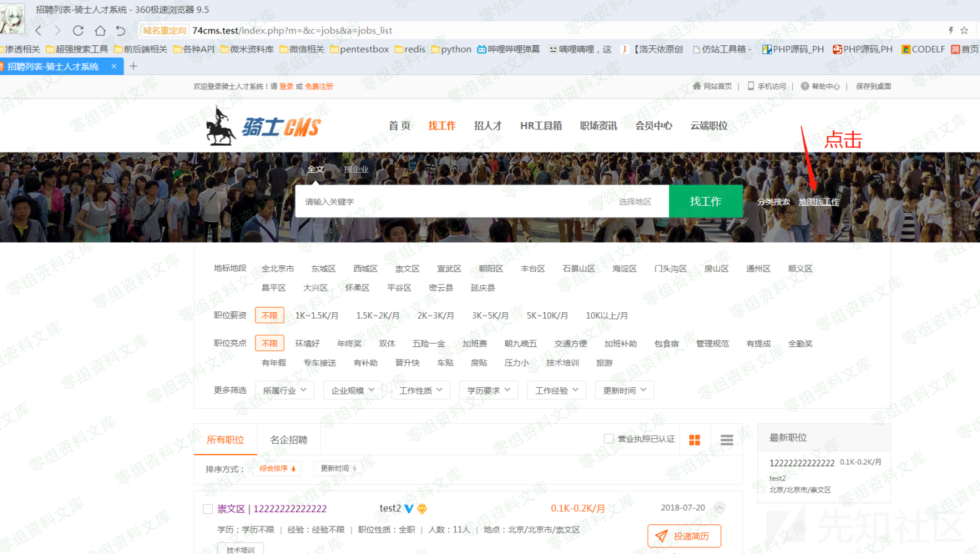Open the 超强搜索工具 bookmark folder

77,49
